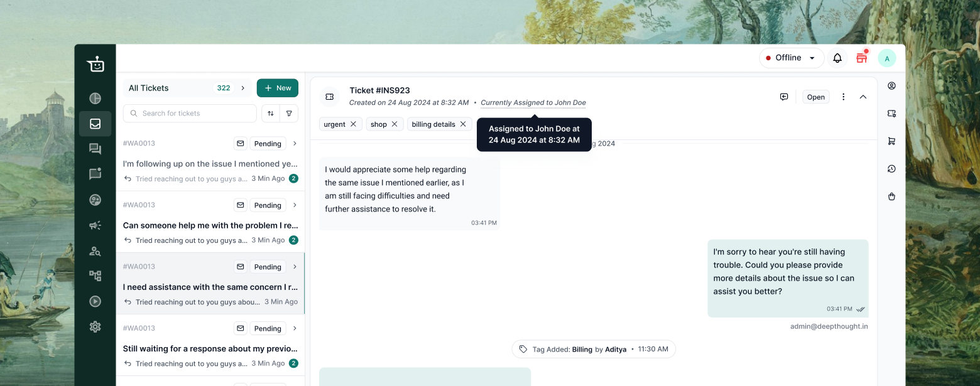Viewport: 980px width, 386px height.
Task: Focus the "Search for tickets" field
Action: click(190, 114)
